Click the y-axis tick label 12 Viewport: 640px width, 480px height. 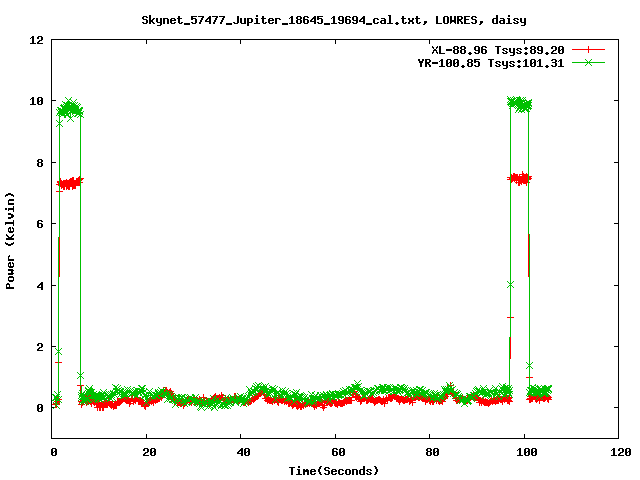(x=36, y=40)
